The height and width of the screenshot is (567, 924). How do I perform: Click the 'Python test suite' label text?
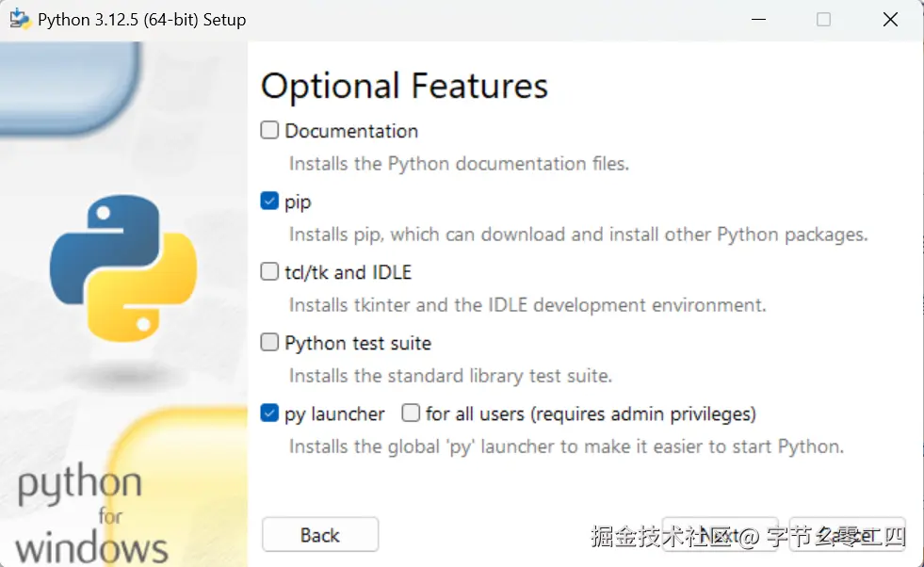tap(358, 343)
